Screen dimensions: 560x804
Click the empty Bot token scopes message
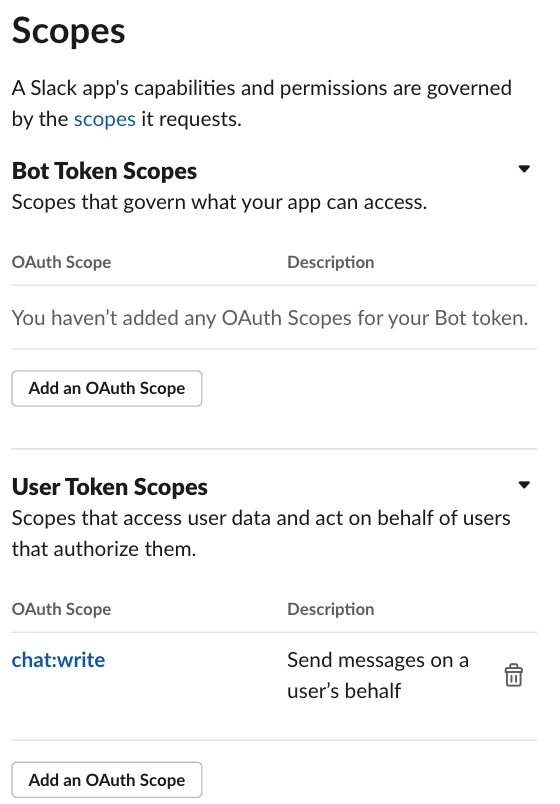tap(270, 318)
